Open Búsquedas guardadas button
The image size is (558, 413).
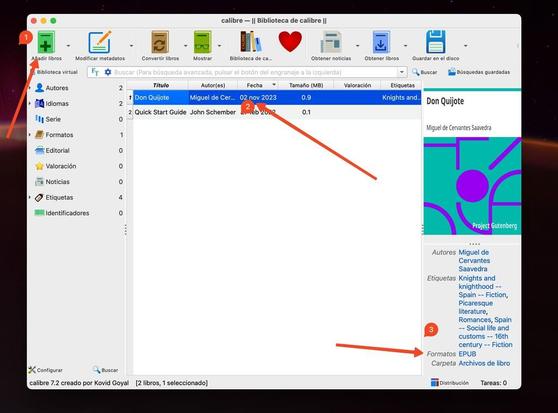[x=479, y=72]
